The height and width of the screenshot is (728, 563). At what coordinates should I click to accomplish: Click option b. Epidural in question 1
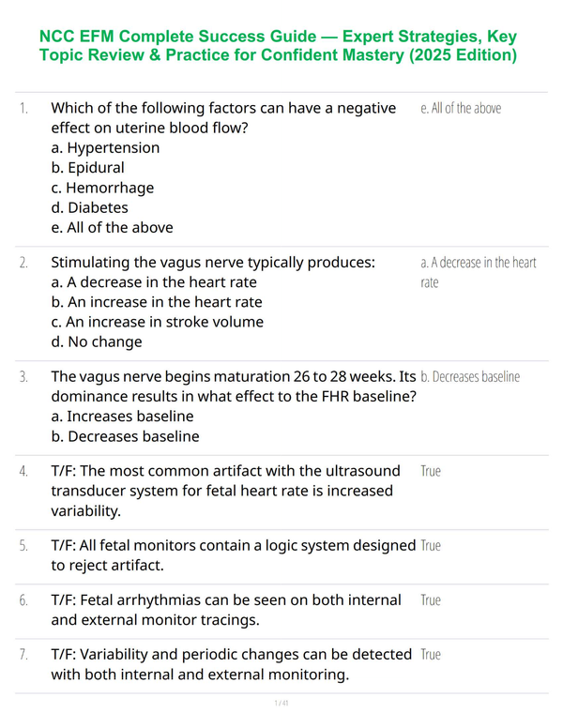(88, 168)
